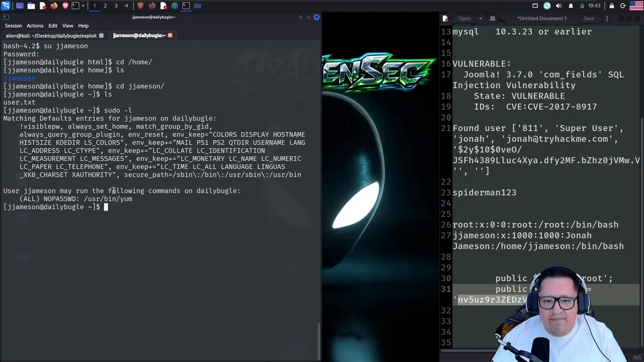Viewport: 644px width, 362px height.
Task: Focus the globe browser window in taskbar
Action: coord(175,6)
